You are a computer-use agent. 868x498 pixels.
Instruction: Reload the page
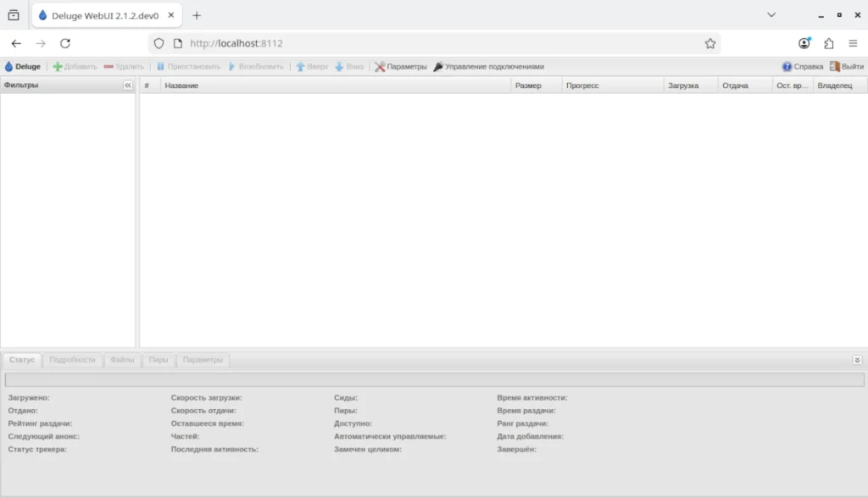pyautogui.click(x=65, y=43)
